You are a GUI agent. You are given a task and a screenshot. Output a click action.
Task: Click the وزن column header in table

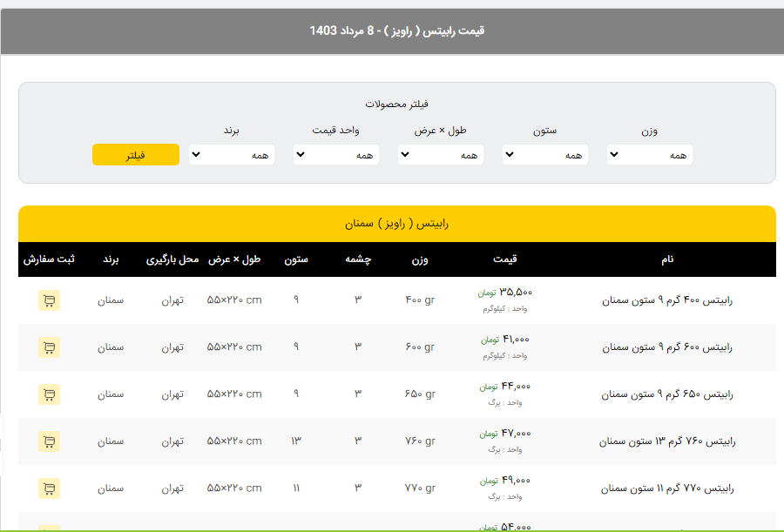point(419,259)
